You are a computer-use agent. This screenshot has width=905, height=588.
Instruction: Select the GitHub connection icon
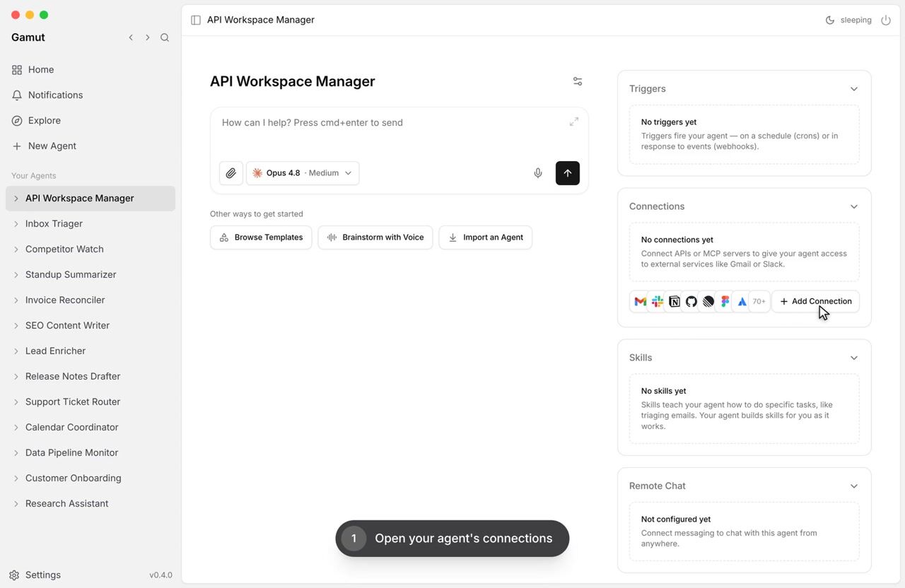pos(691,301)
